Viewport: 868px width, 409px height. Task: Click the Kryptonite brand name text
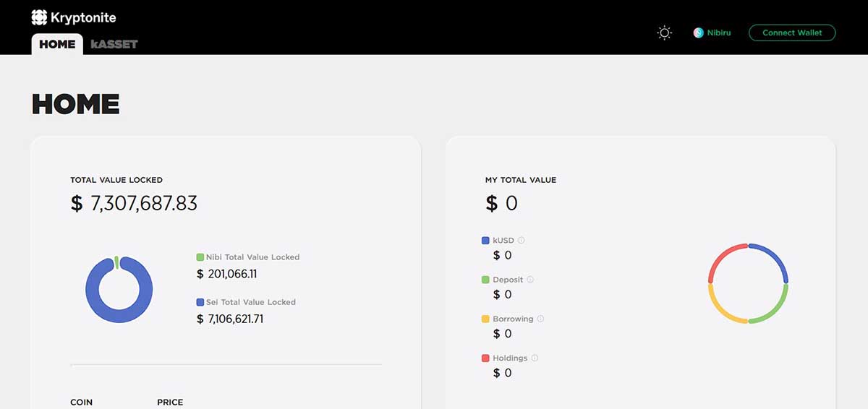(83, 17)
